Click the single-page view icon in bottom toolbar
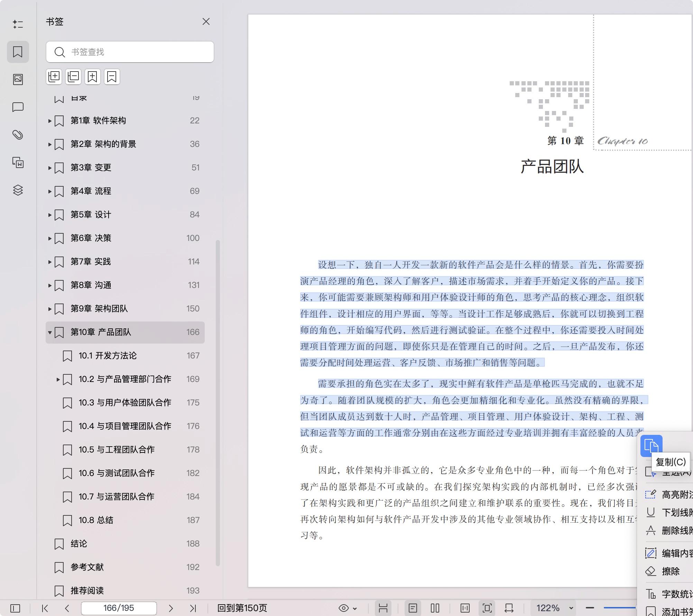Screen dimensions: 693x616 click(x=413, y=607)
